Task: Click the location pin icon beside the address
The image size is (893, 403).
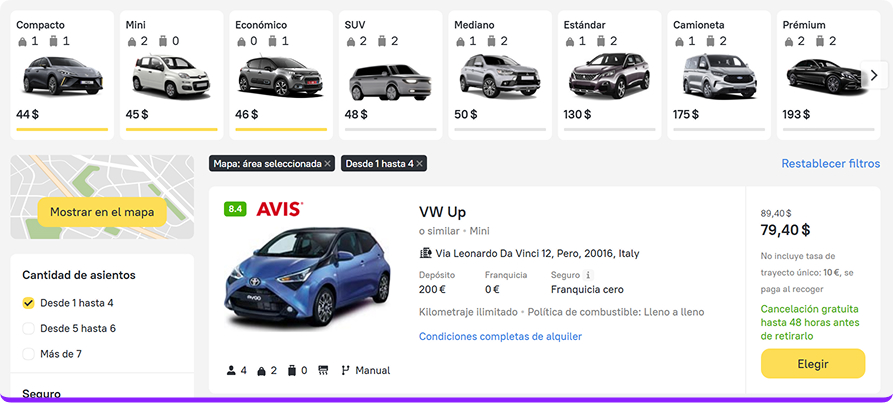Action: pos(425,253)
